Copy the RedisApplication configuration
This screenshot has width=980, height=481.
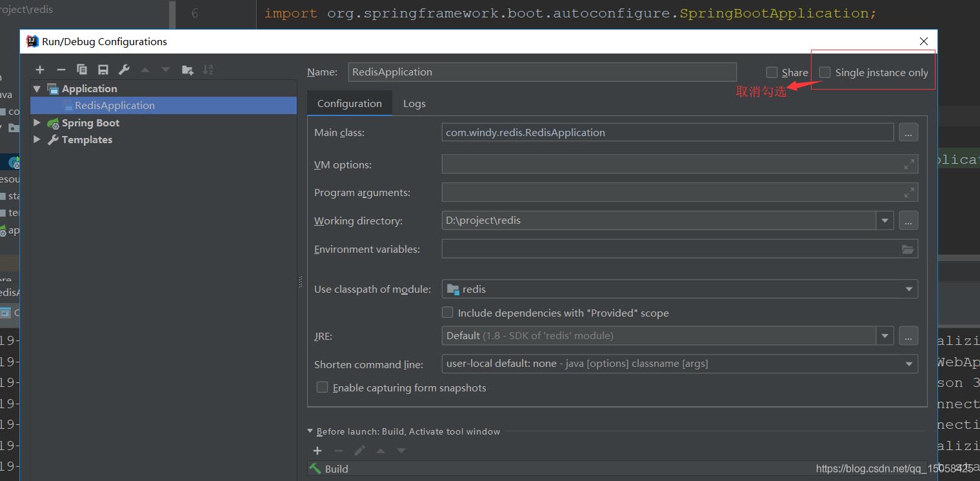click(82, 70)
